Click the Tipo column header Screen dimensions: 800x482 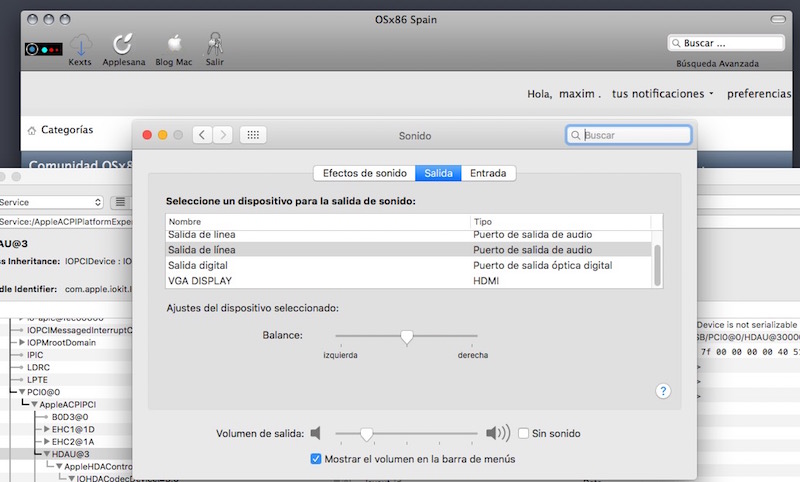(560, 222)
